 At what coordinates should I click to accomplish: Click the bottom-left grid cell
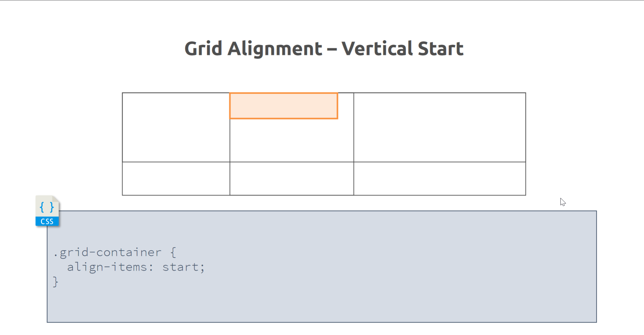coord(176,178)
